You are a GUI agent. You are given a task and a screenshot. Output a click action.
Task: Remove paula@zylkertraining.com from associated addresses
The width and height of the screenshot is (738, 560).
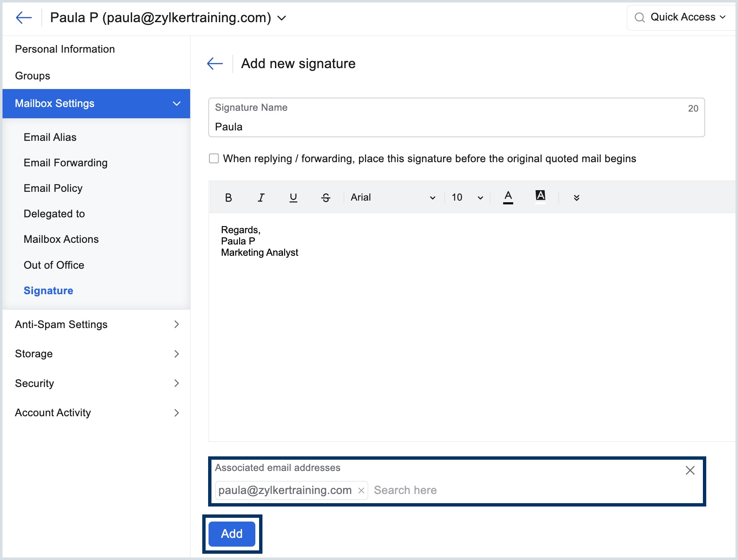[361, 491]
